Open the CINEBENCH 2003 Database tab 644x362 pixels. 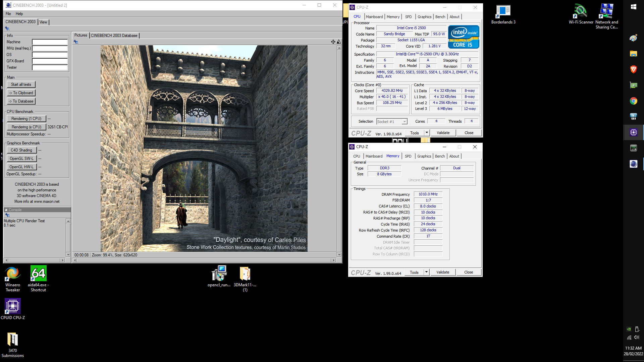coord(114,36)
